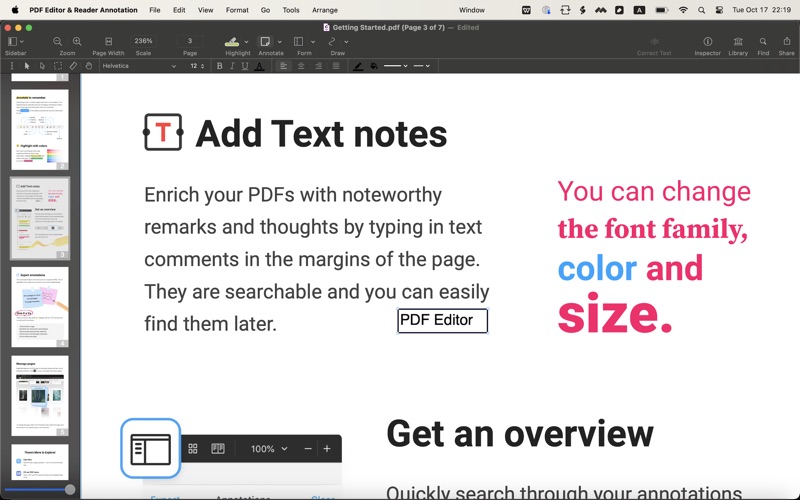Activate the hand pan tool
The width and height of the screenshot is (800, 500).
88,66
